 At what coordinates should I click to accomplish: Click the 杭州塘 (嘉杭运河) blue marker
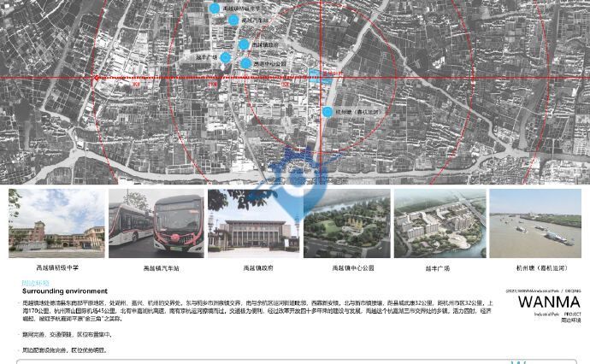[x=327, y=112]
